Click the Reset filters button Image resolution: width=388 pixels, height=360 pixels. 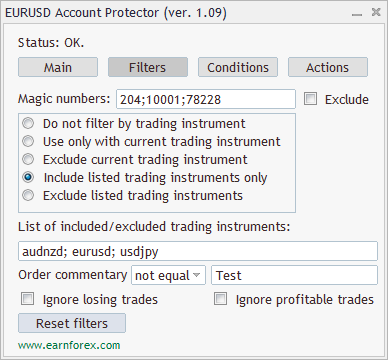tap(72, 323)
